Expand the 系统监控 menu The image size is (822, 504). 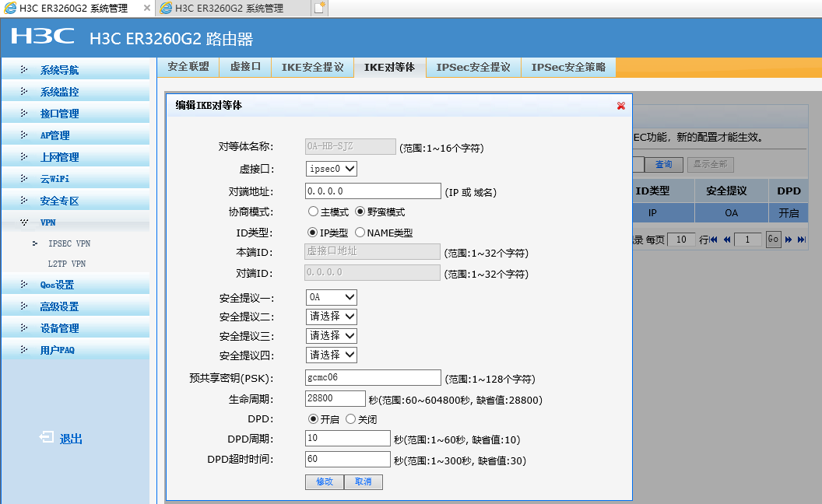coord(76,92)
